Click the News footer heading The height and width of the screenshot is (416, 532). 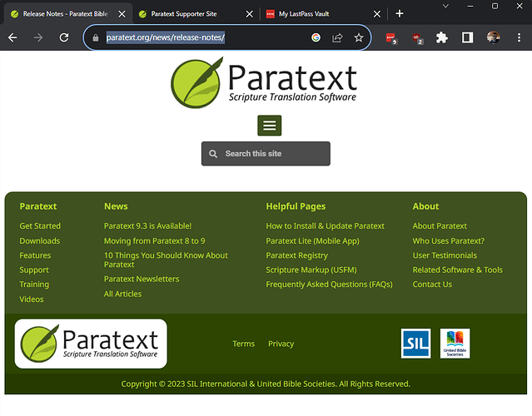point(116,206)
